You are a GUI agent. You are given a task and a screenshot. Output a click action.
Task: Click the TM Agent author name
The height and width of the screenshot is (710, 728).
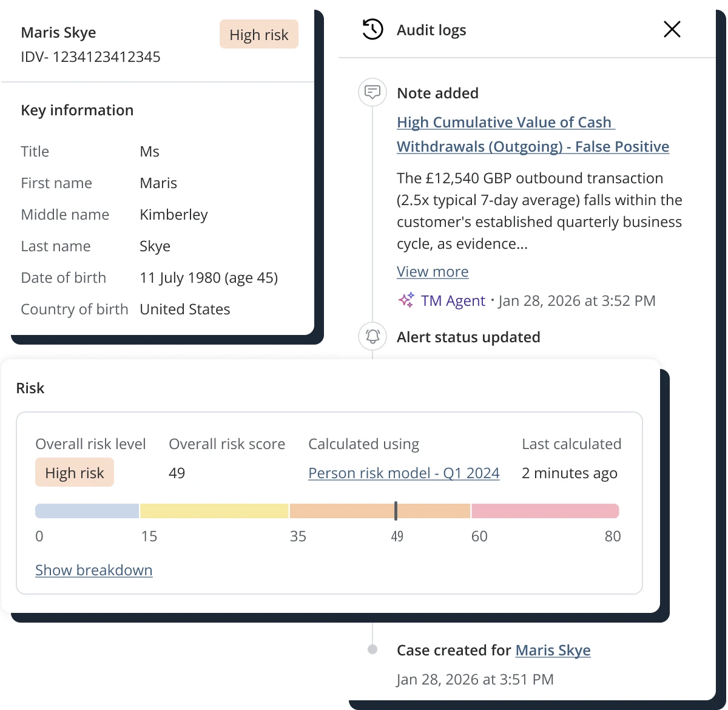pos(453,300)
